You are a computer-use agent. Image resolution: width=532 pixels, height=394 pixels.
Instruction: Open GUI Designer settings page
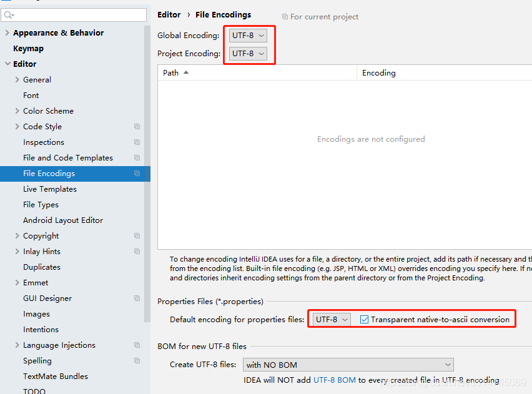(47, 298)
